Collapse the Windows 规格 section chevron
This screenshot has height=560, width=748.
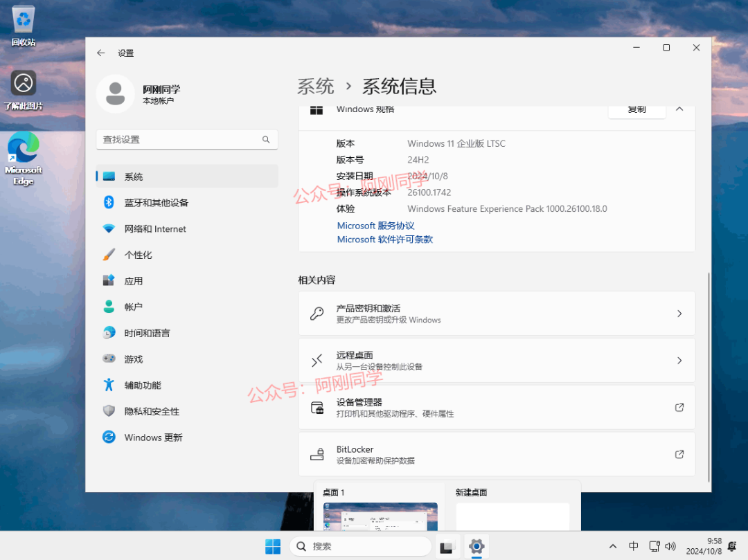(679, 109)
